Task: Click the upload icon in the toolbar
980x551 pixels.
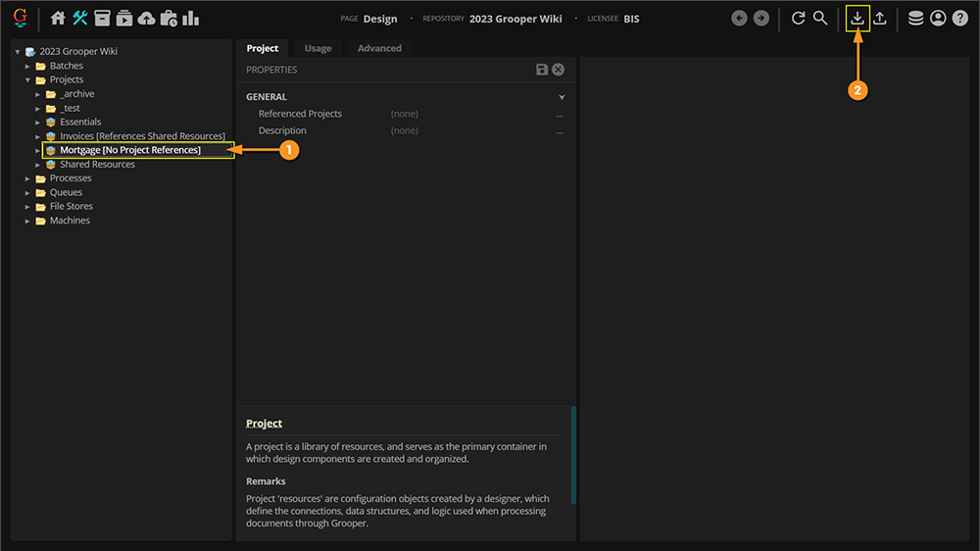Action: 880,18
